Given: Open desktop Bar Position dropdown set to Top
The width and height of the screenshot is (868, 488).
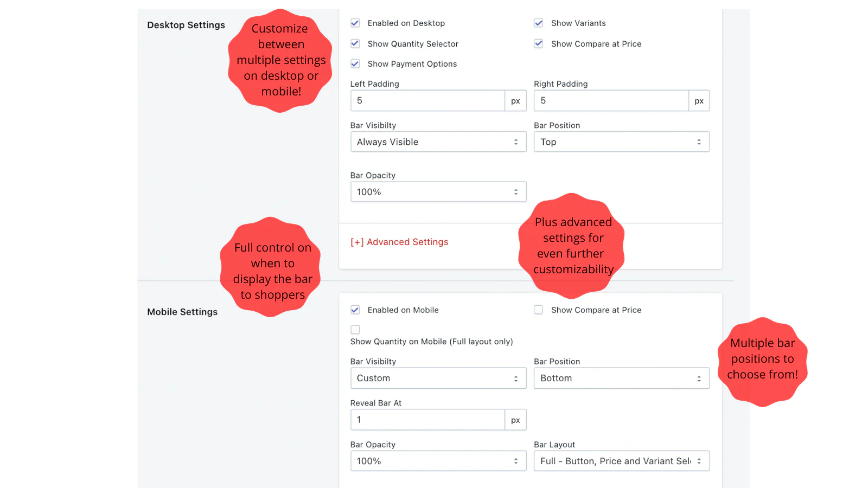Looking at the screenshot, I should click(x=621, y=142).
